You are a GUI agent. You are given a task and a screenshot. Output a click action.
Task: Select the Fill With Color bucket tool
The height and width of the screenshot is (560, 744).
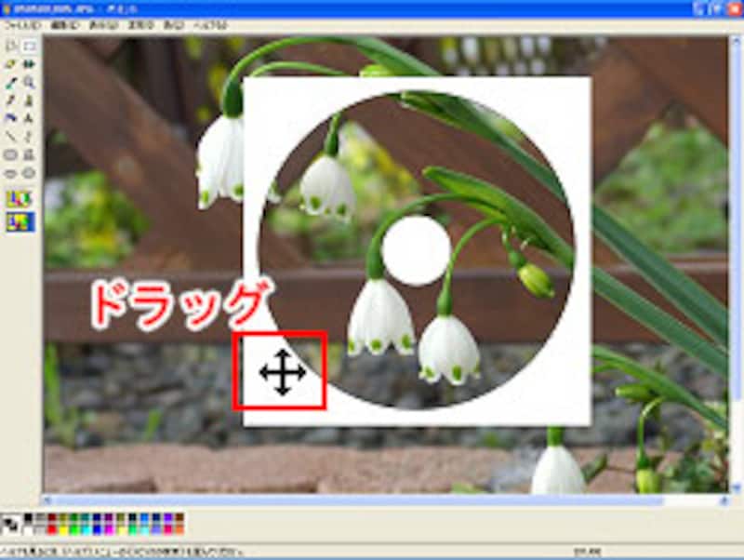30,64
